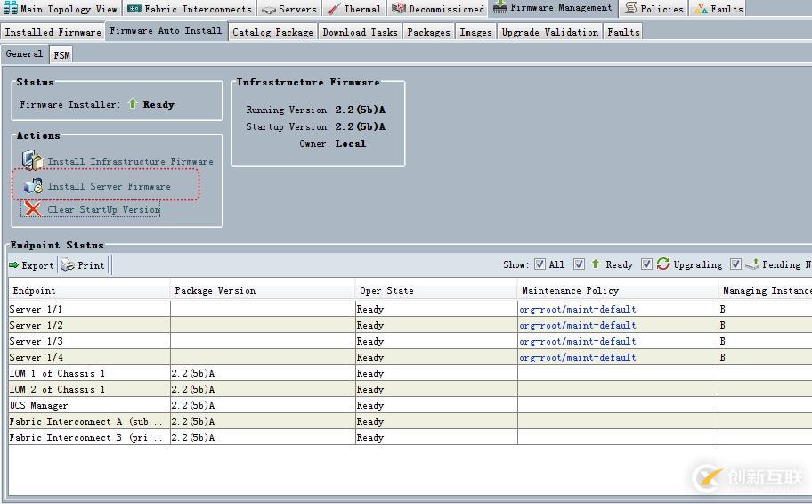Sort by the Maintenance Policy column header

618,290
